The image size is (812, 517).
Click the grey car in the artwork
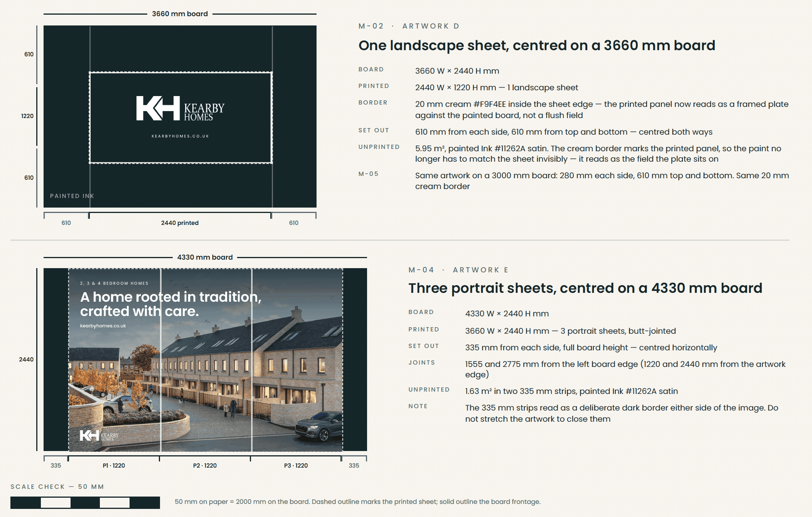[318, 426]
